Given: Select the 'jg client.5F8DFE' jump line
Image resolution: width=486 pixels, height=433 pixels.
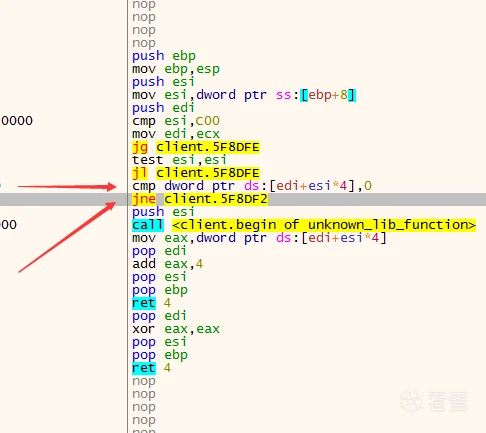Looking at the screenshot, I should [196, 147].
